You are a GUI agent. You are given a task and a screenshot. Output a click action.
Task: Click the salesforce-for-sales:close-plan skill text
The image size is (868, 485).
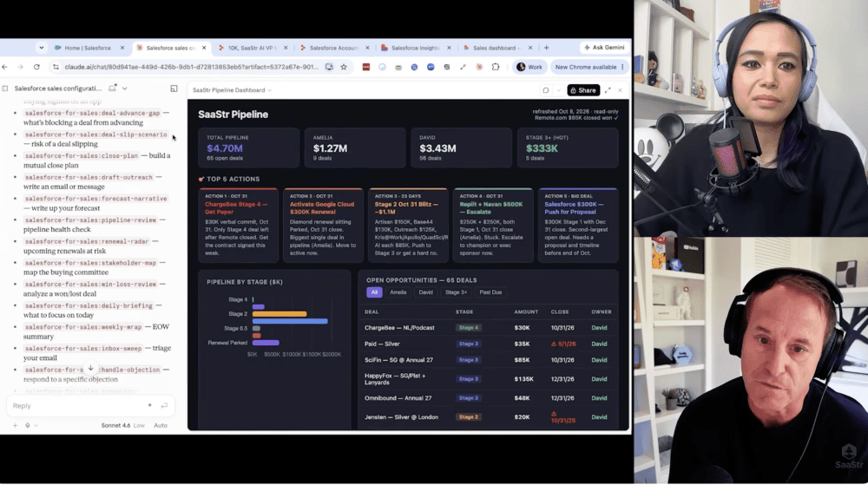82,156
